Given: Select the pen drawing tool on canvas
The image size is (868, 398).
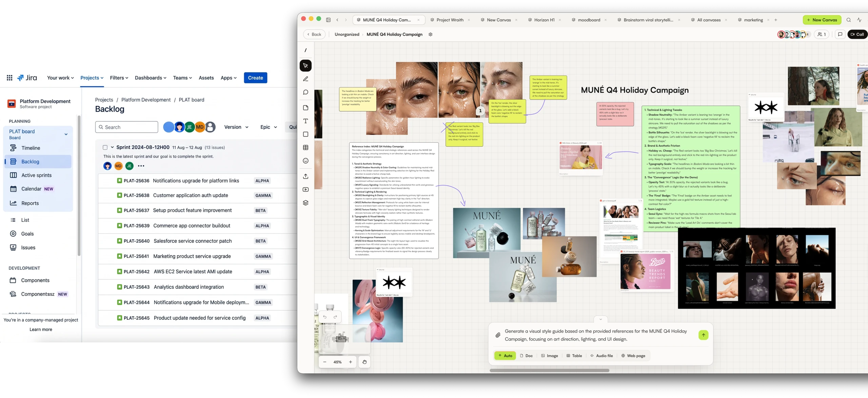Looking at the screenshot, I should pos(305,79).
